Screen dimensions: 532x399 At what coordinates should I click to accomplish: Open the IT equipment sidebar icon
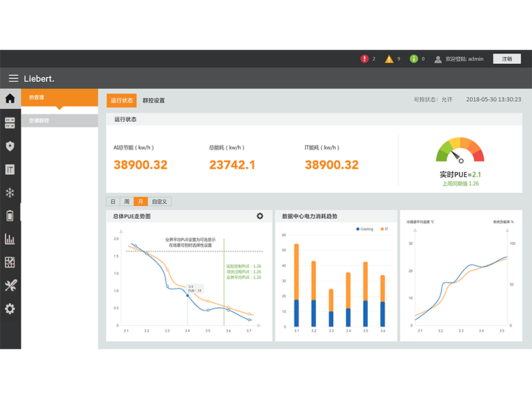pyautogui.click(x=10, y=170)
